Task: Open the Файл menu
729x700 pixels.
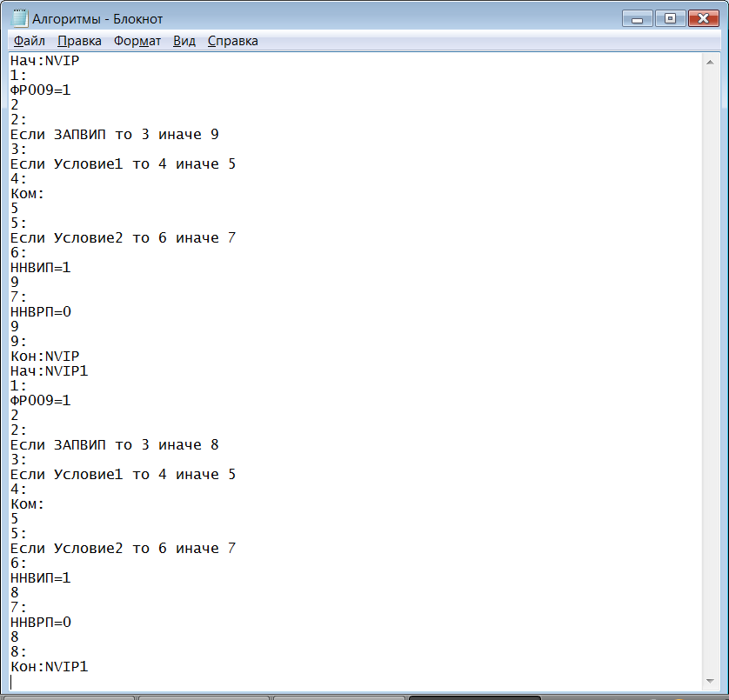Action: coord(30,41)
